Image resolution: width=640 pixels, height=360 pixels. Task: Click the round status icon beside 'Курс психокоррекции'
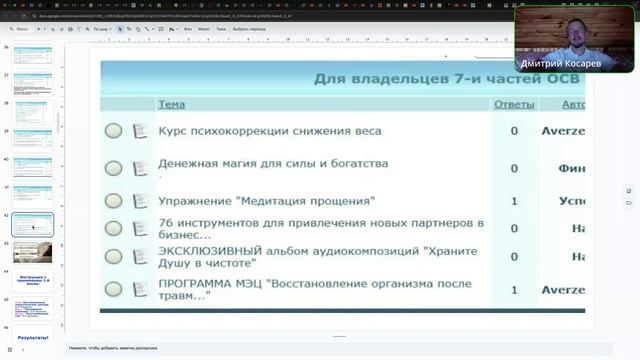coord(113,131)
